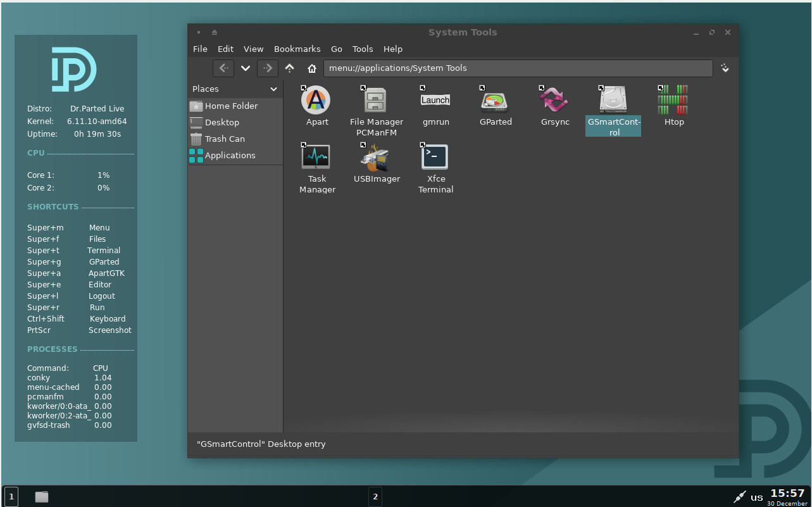Jump to the home folder icon
812x507 pixels.
click(311, 68)
